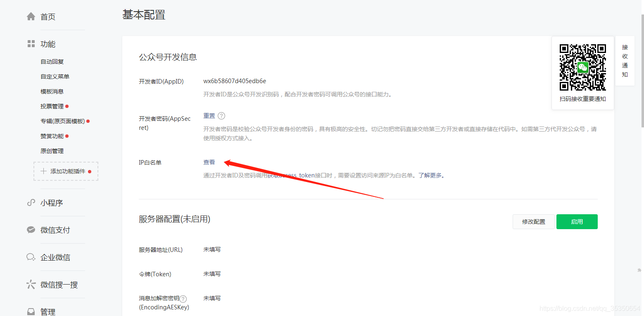Click the 扫码接收重要通知 caption

pyautogui.click(x=582, y=99)
